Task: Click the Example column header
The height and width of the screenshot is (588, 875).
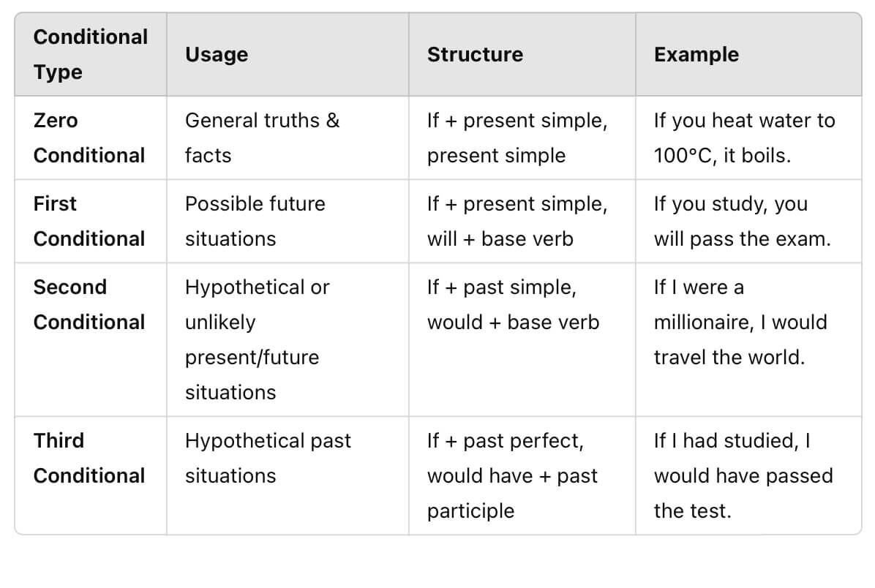Action: point(696,54)
